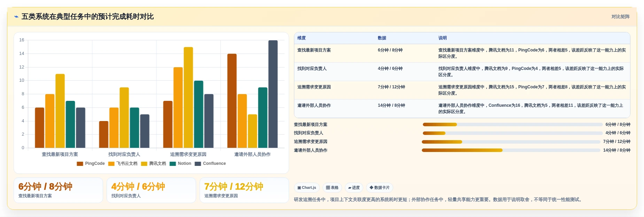Click x-axis label 找到对应负责人
This screenshot has height=217, width=644.
coord(124,154)
